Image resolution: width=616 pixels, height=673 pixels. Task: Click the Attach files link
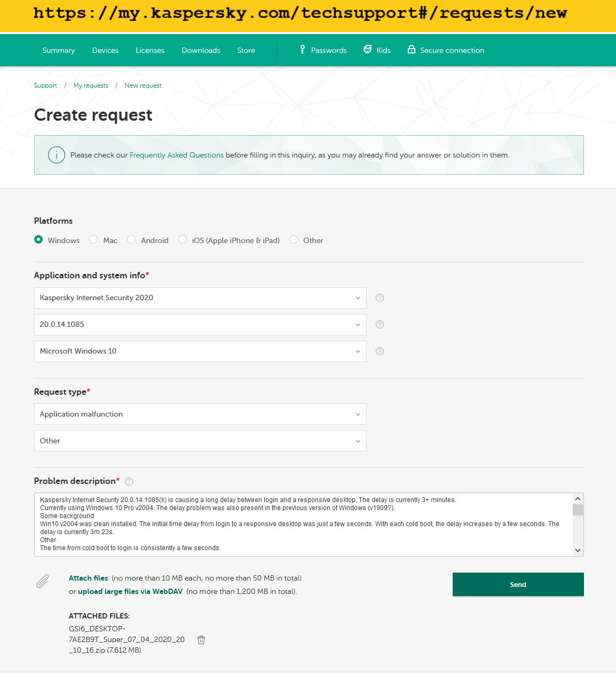coord(89,578)
